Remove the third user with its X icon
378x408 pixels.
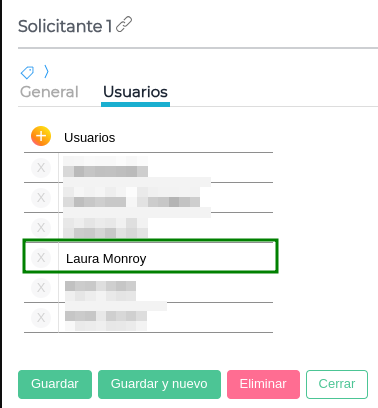[x=41, y=227]
